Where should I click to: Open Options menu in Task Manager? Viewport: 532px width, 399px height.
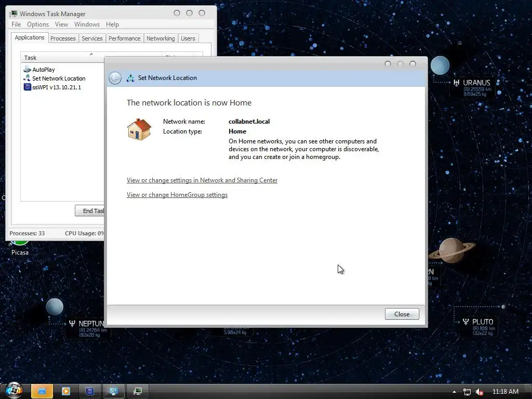(x=38, y=24)
